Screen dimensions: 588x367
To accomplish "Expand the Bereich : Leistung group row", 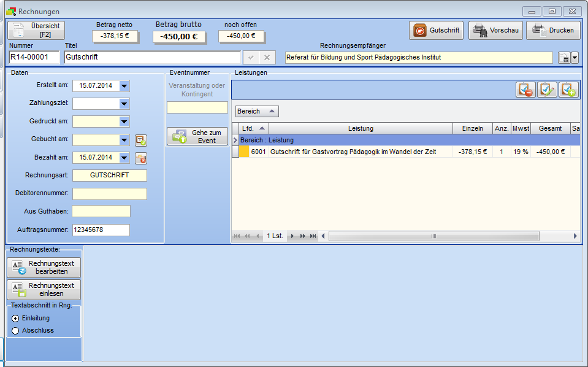I will point(235,141).
